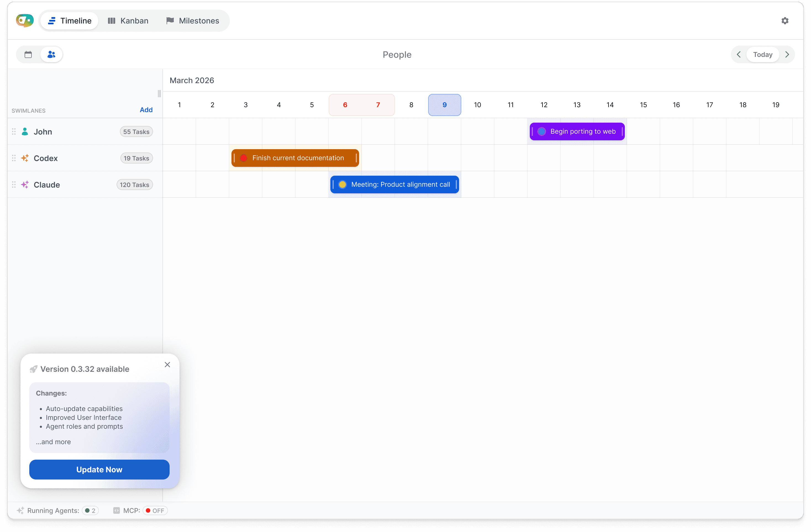Select weekend day 7 in header
811x532 pixels.
point(378,105)
